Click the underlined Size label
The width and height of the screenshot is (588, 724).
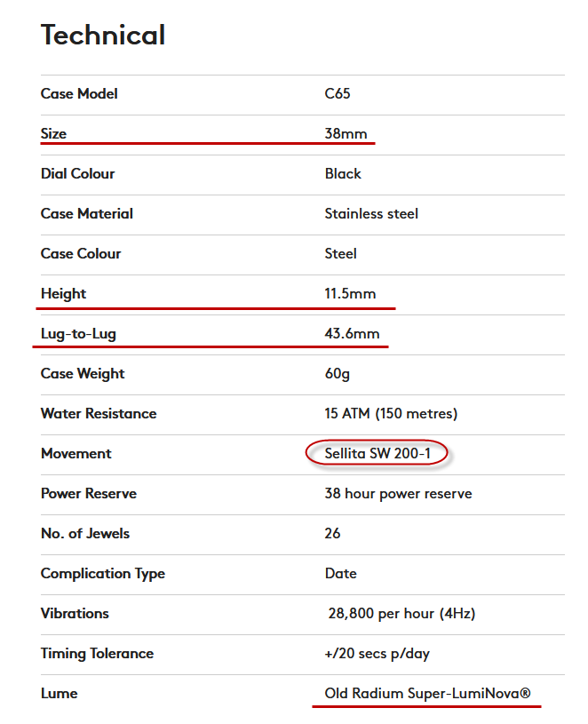click(x=53, y=133)
